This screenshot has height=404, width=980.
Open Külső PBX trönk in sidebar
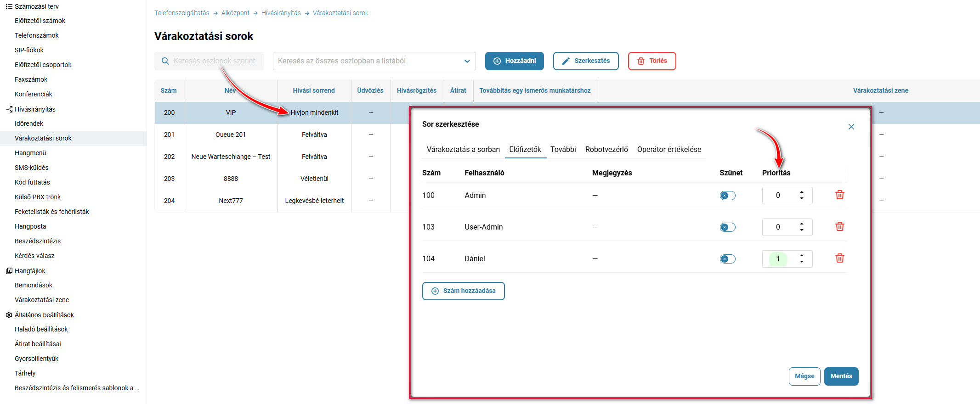(38, 197)
